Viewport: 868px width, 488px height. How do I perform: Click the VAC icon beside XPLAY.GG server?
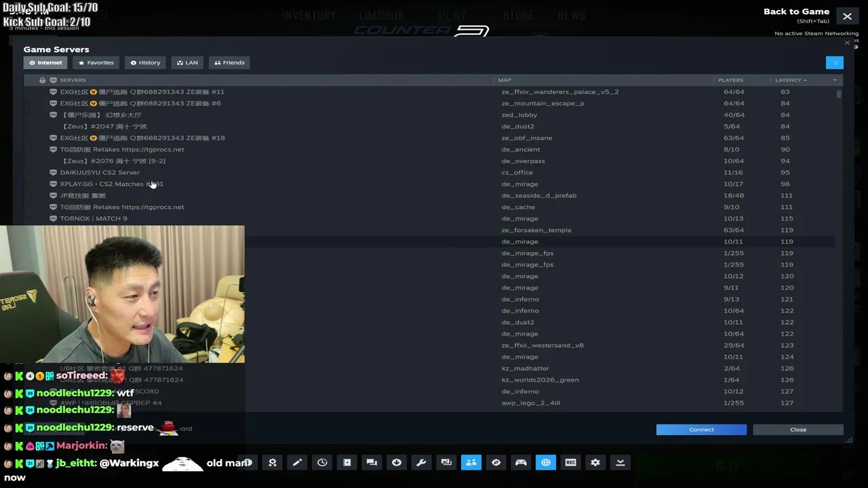click(53, 184)
